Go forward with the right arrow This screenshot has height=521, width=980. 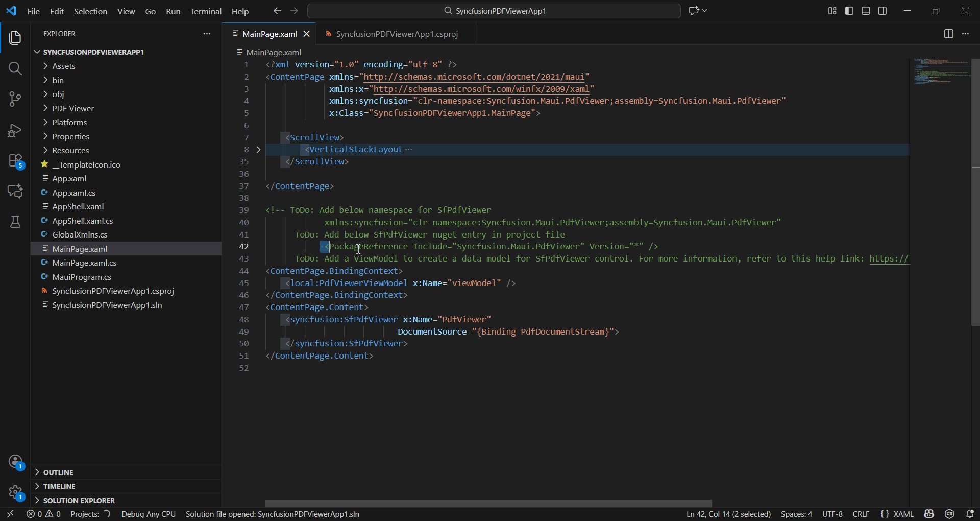[294, 11]
